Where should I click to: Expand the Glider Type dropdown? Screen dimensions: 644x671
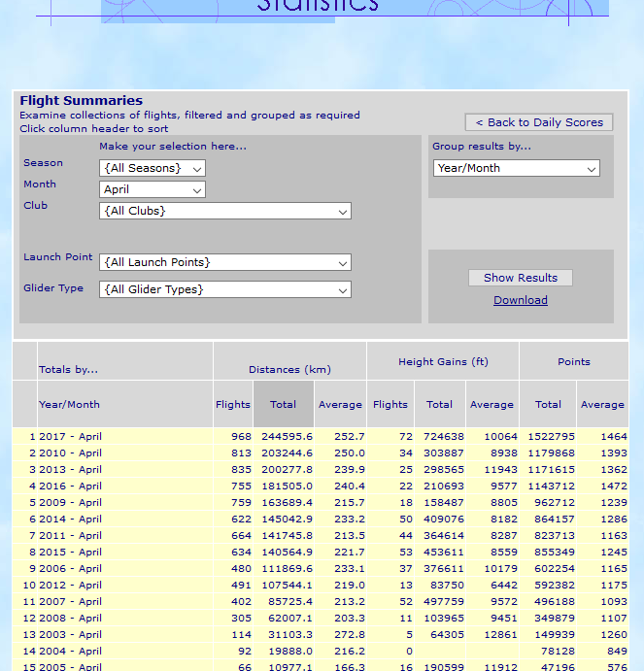point(224,289)
